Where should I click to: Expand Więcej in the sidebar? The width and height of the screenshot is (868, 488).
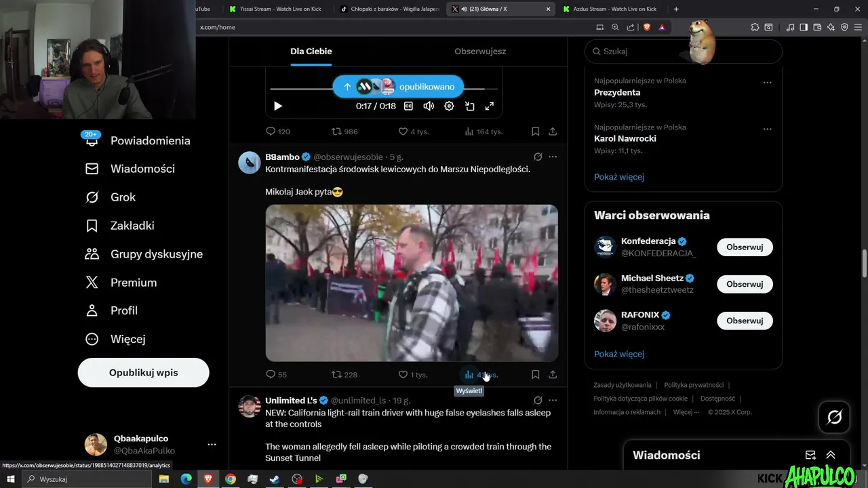[115, 339]
